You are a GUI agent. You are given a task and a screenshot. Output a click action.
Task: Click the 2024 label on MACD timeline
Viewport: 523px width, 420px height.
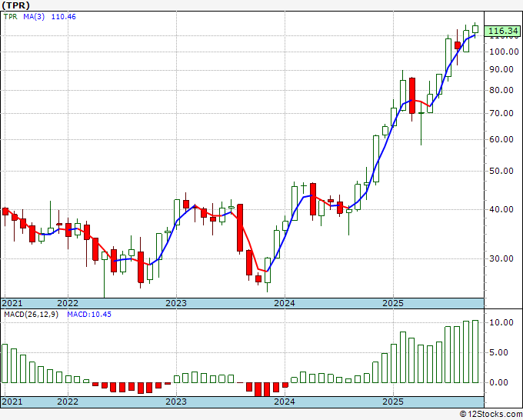285,402
